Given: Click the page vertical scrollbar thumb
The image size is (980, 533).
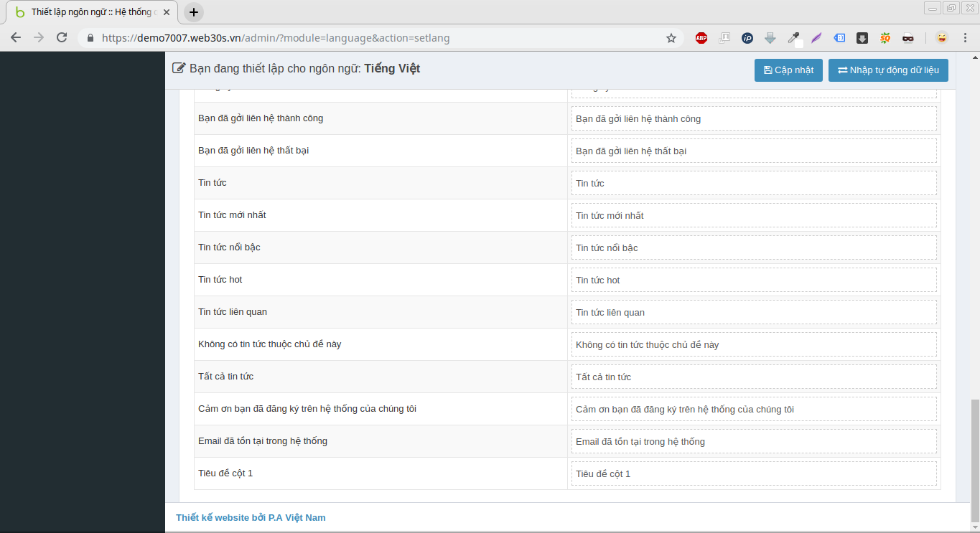Looking at the screenshot, I should [974, 461].
